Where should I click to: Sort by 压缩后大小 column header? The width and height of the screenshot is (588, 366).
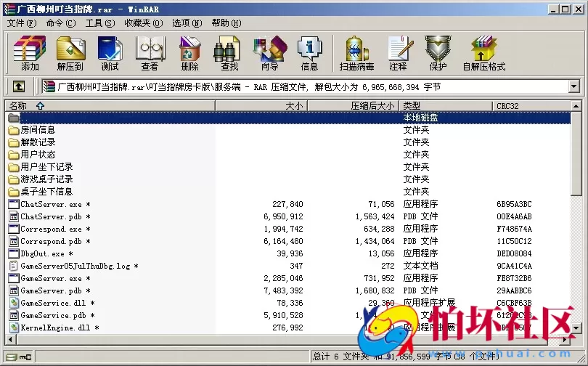[x=354, y=106]
